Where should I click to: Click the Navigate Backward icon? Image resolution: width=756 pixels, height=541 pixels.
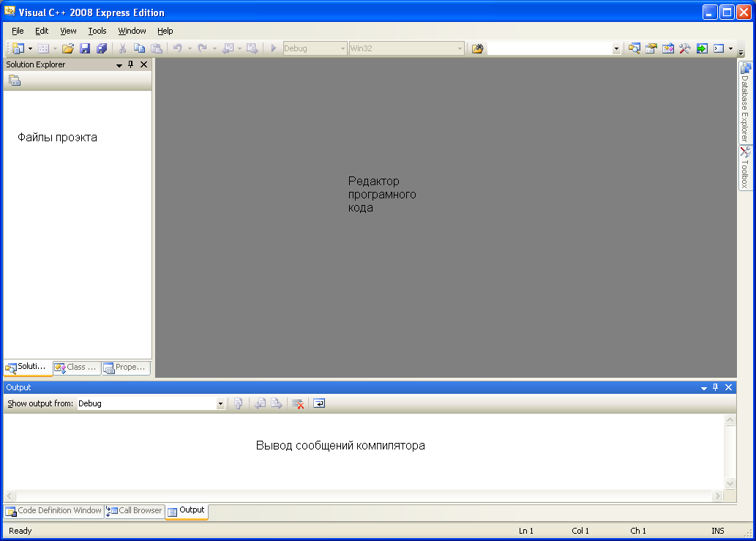tap(228, 48)
